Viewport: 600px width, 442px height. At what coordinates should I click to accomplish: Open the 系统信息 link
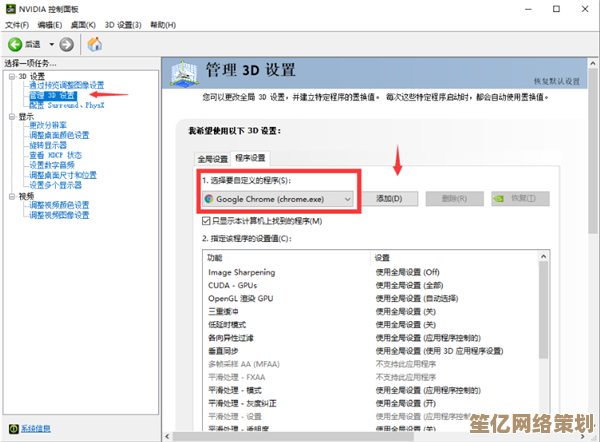pyautogui.click(x=36, y=427)
